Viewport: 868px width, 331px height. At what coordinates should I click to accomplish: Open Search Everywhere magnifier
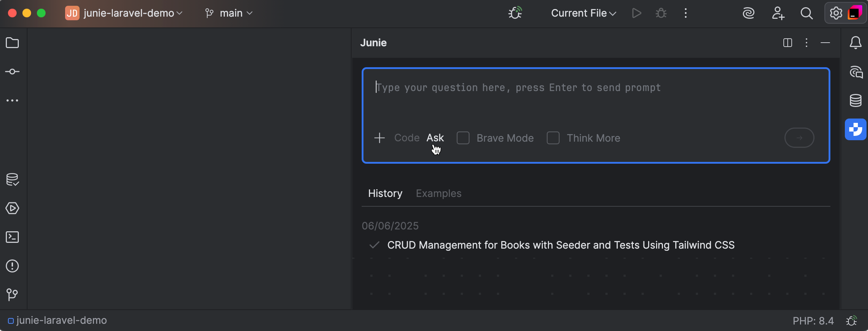coord(807,13)
